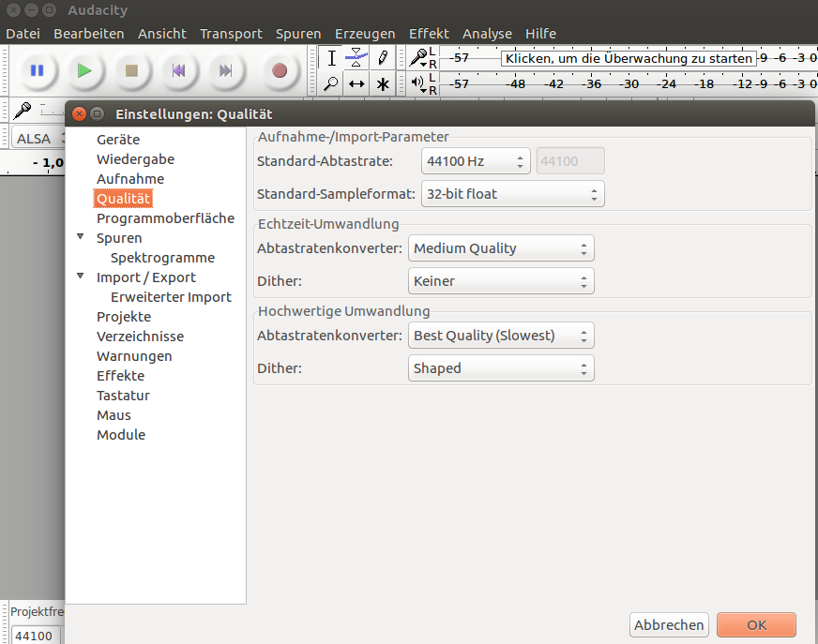The width and height of the screenshot is (818, 644).
Task: Open the Erzeugen menu
Action: tap(365, 34)
